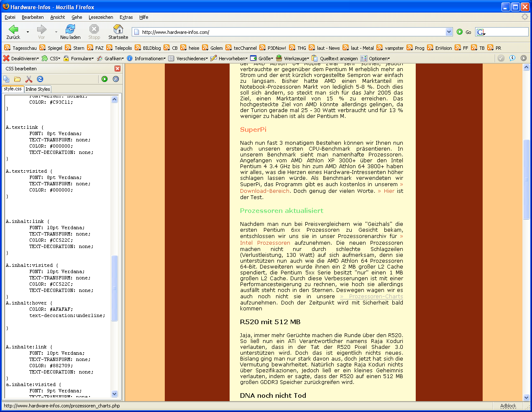Open the tecChannel feed bookmark
The image size is (532, 412).
[241, 48]
